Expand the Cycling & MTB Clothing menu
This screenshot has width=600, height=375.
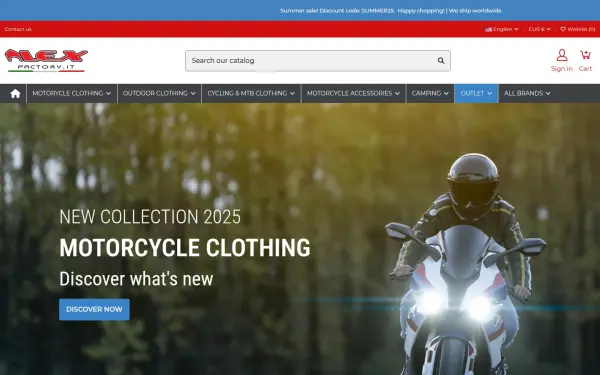point(251,93)
